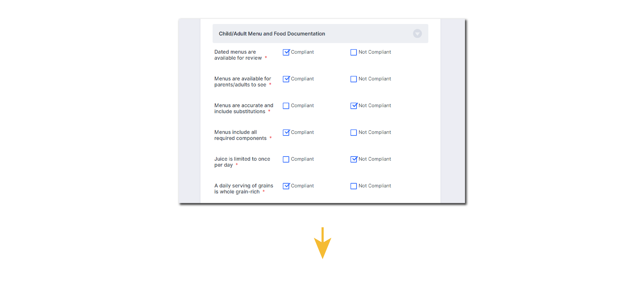644x286 pixels.
Task: Check Not Compliant for menus available for parents
Action: click(353, 79)
